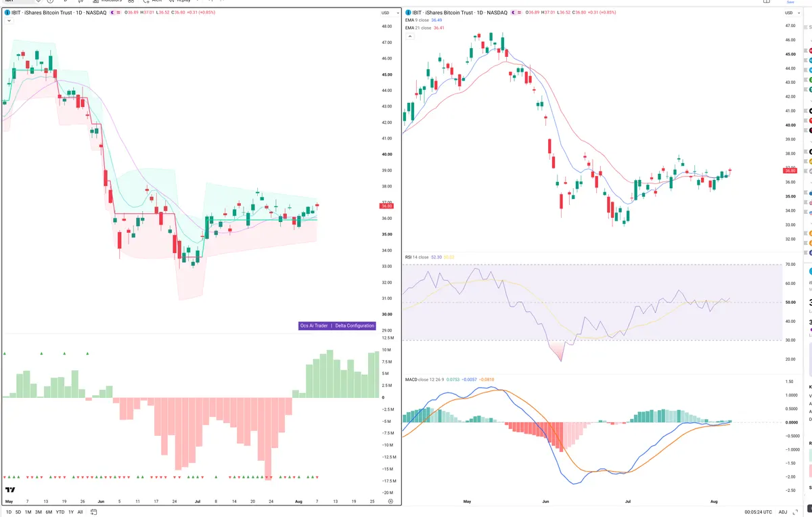Click the left chart symbol info icon
Screen dimensions: 812x517
click(7, 13)
